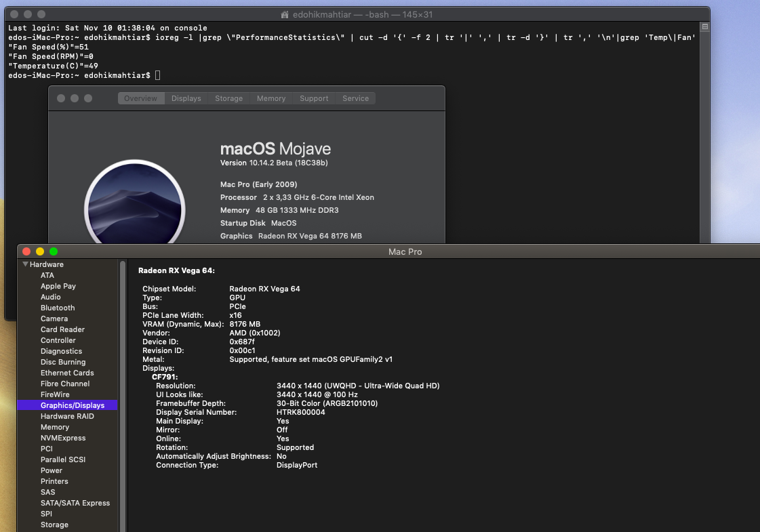Click the VRAM value 8176 MB
Screen dimensions: 760x532
[245, 324]
